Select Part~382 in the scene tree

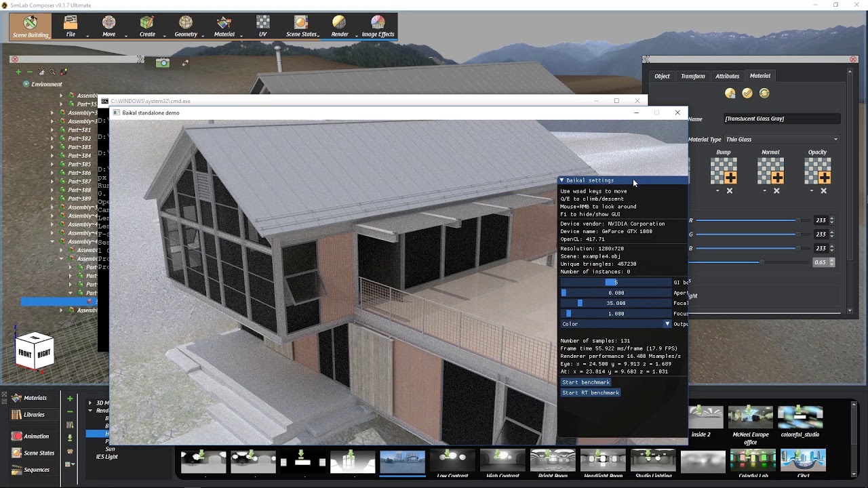click(79, 138)
